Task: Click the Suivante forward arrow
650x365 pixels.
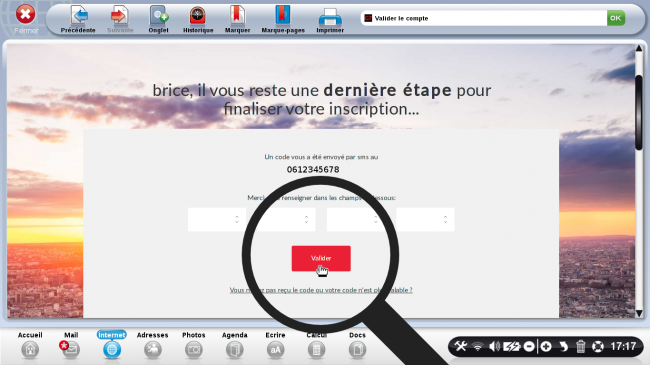Action: tap(120, 19)
